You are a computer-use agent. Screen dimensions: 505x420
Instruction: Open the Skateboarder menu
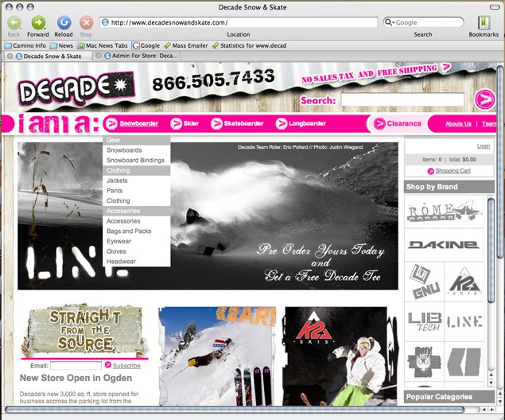(237, 123)
